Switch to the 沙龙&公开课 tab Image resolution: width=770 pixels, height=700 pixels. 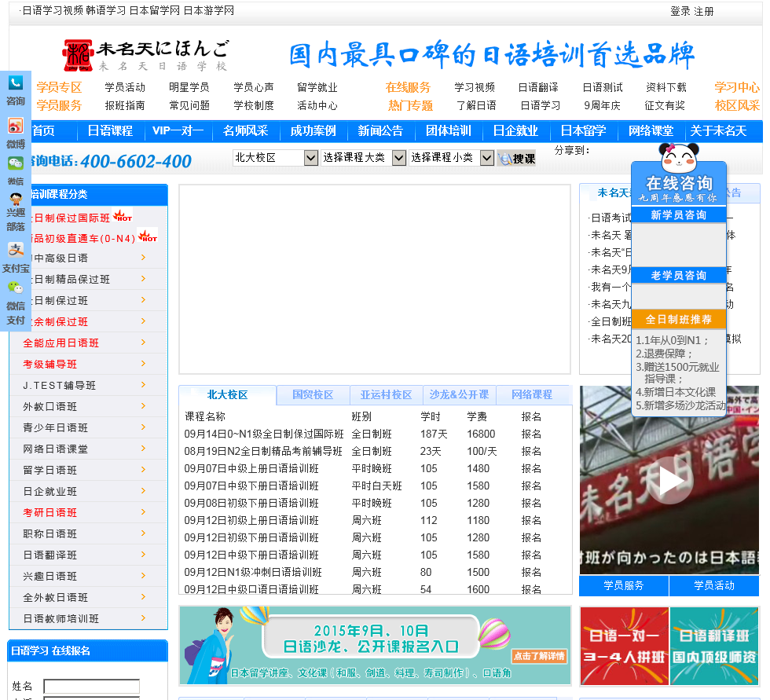point(459,394)
